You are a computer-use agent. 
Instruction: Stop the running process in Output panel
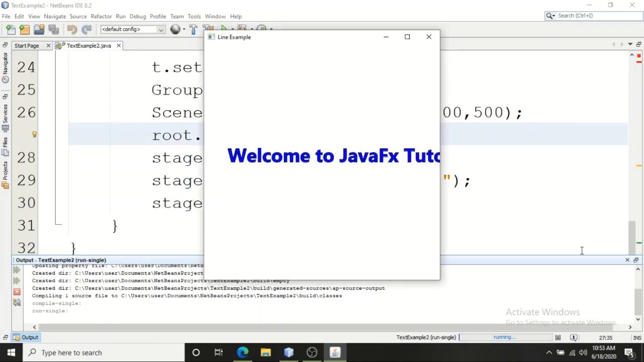coord(17,292)
